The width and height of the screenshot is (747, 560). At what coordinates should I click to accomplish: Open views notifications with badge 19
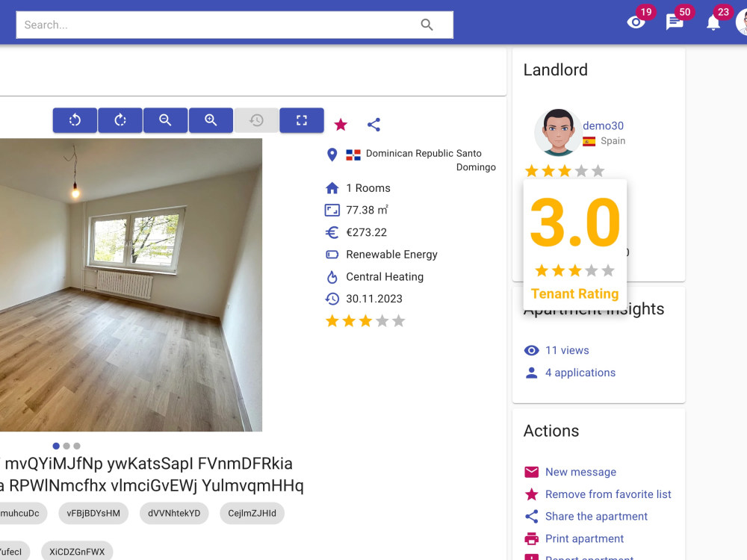[636, 22]
